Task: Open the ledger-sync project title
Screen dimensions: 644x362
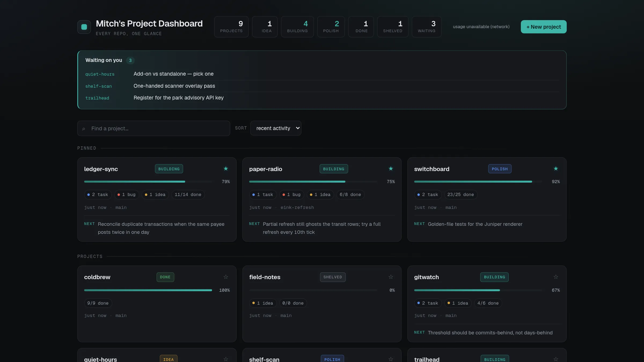Action: [101, 169]
